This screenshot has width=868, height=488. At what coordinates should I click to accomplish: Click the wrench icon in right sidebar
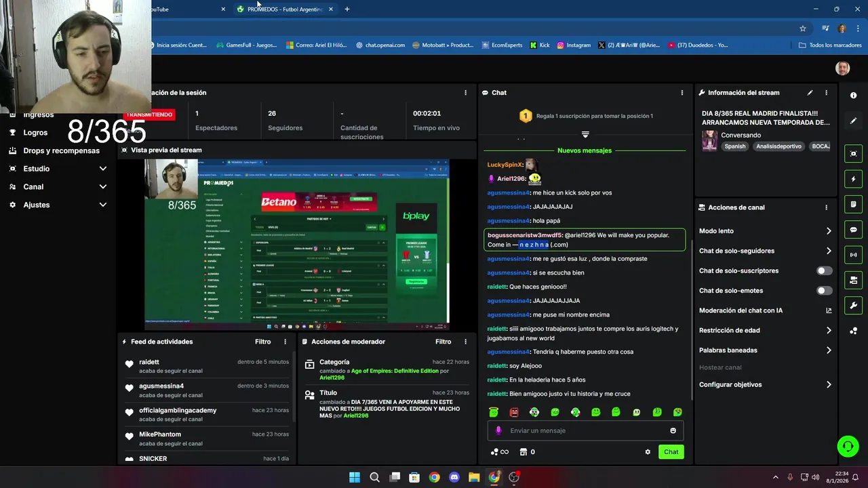click(853, 305)
